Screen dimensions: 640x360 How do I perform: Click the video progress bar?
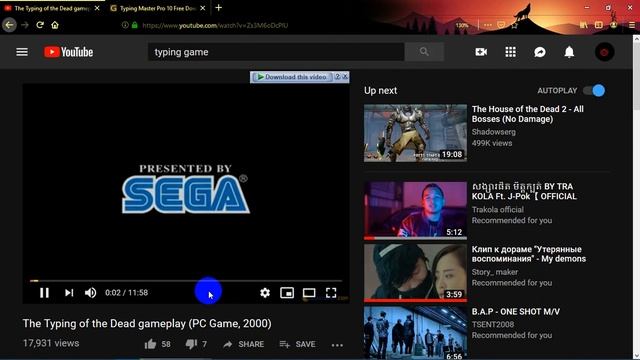pos(186,281)
